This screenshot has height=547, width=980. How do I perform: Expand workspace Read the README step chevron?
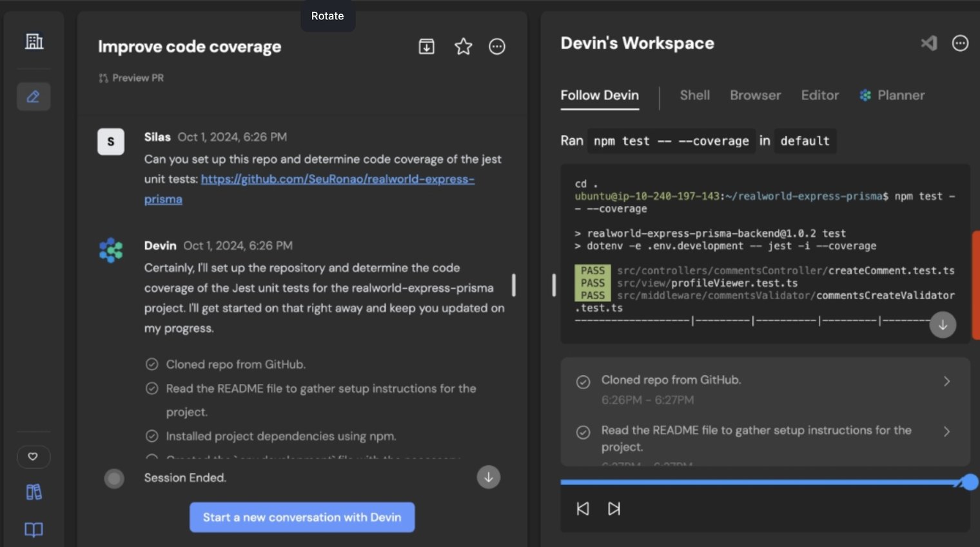[x=946, y=432]
